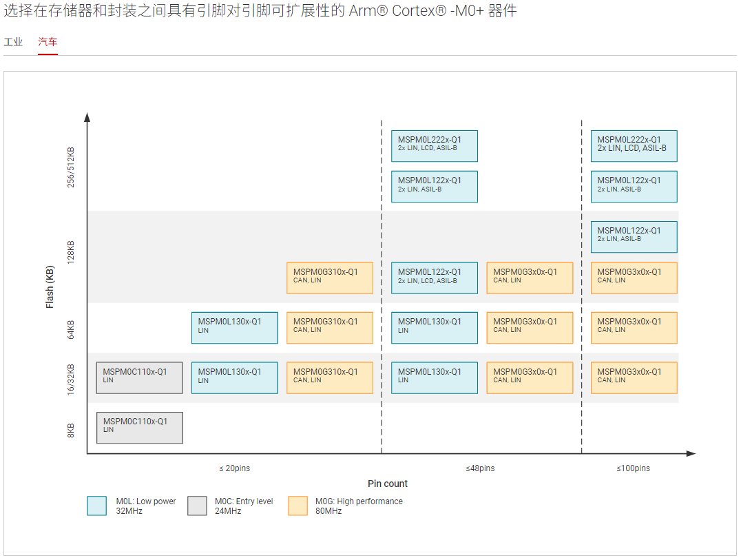Viewport: 741px width, 560px height.
Task: Click the page heading about Arm Cortex-M0+ 器件
Action: click(260, 10)
